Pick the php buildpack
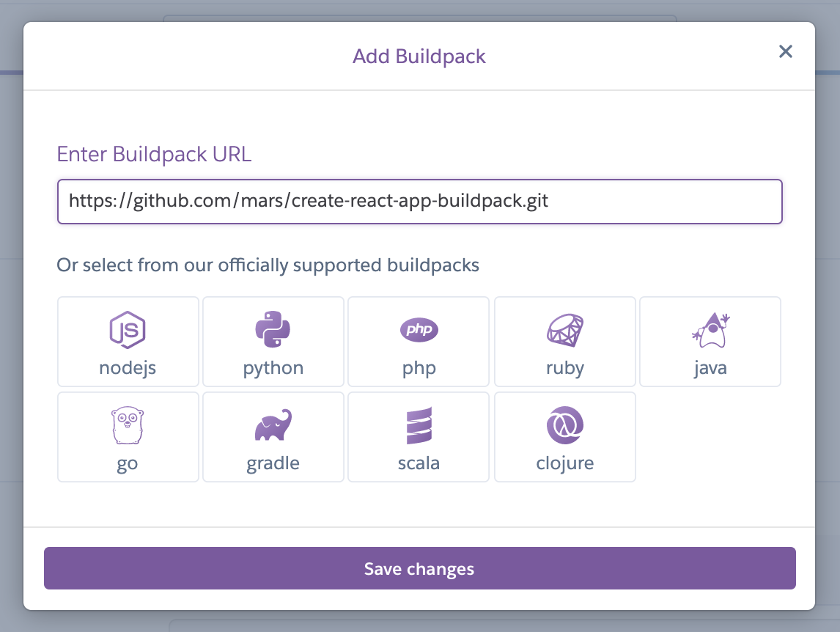 [419, 342]
